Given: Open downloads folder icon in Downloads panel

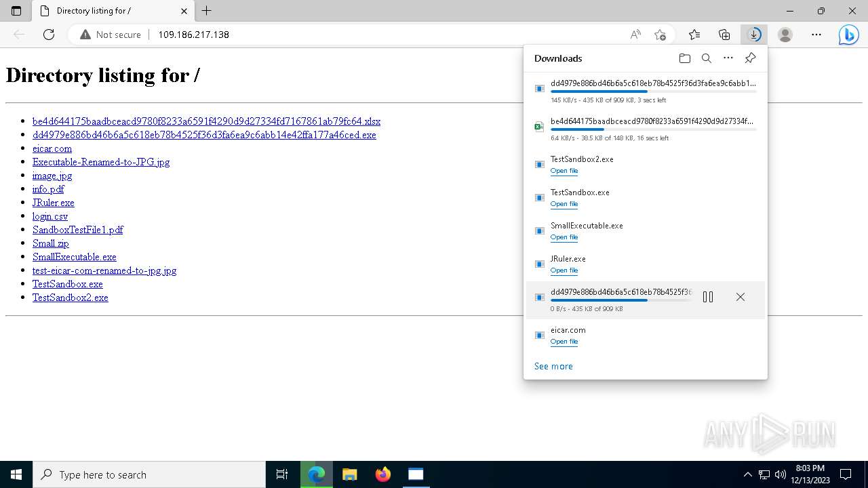Looking at the screenshot, I should coord(685,58).
